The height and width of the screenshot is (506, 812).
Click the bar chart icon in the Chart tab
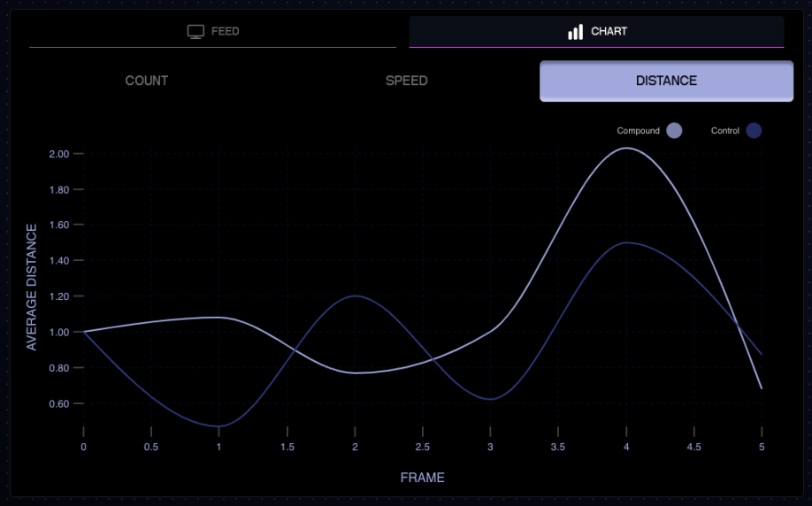click(576, 32)
